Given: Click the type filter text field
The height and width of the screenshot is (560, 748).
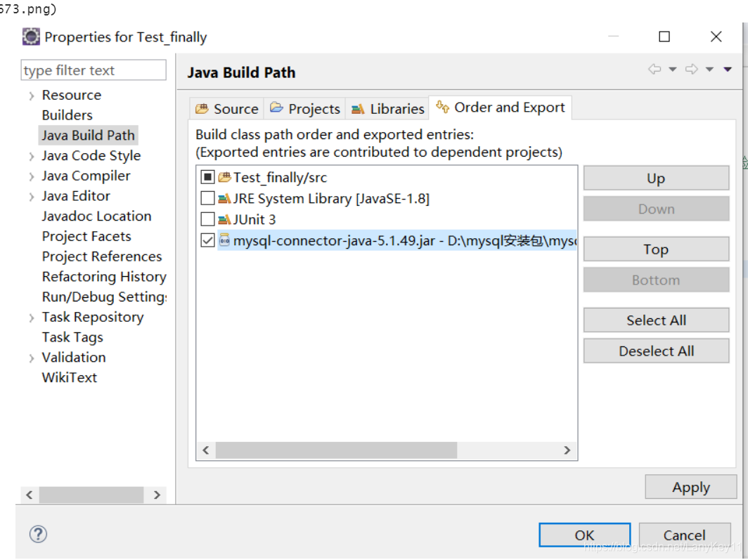Looking at the screenshot, I should pyautogui.click(x=93, y=70).
